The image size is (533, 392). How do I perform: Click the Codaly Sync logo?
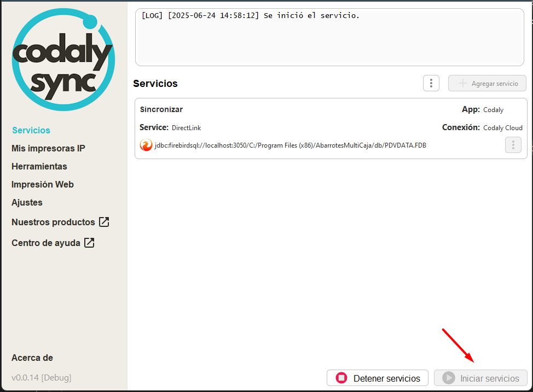63,60
